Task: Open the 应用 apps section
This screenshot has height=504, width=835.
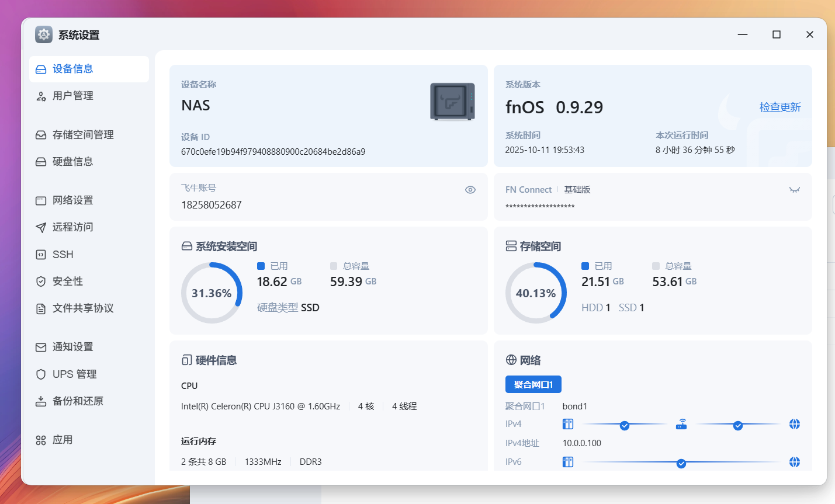Action: pos(63,440)
